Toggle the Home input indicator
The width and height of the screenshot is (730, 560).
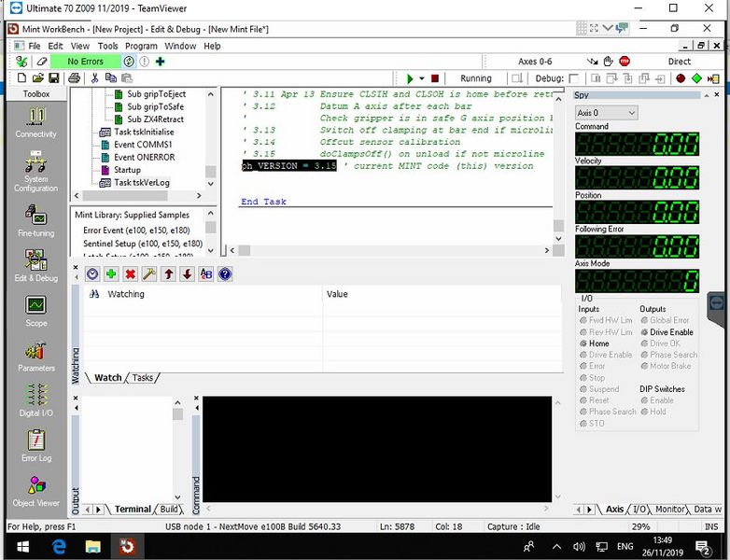[x=583, y=343]
